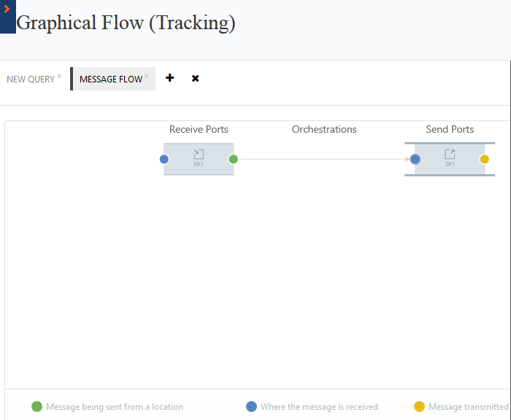Click yellow legend dot for message transmitted

click(x=419, y=406)
